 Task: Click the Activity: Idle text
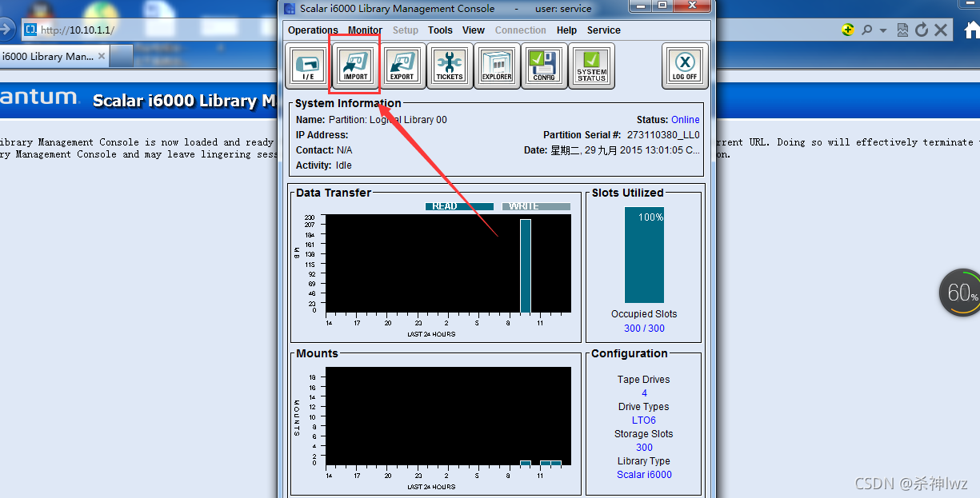pos(323,165)
